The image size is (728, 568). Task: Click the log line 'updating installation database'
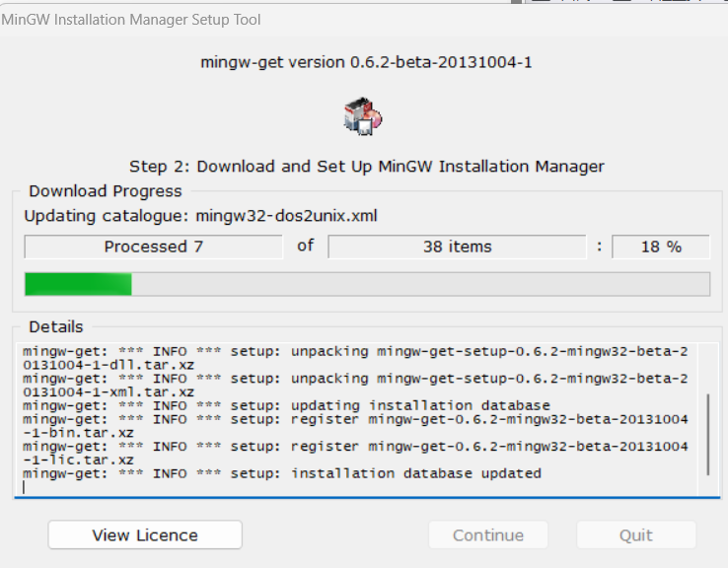point(286,406)
